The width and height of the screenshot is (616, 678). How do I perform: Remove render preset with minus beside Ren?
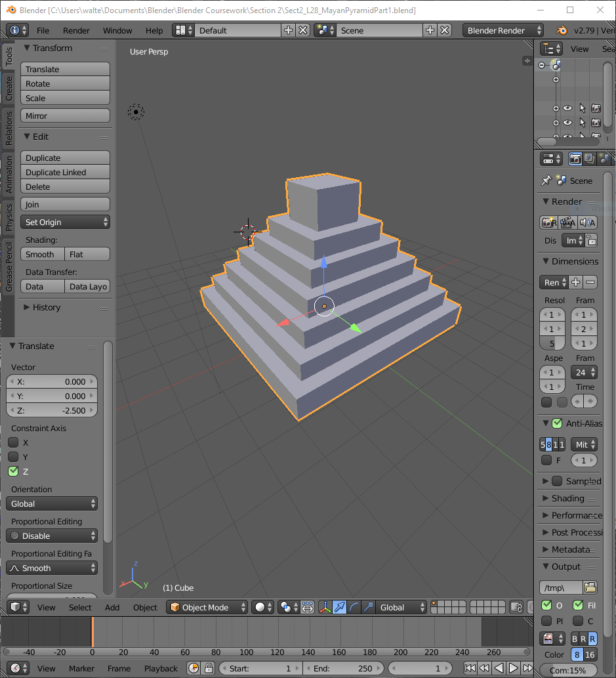(590, 282)
